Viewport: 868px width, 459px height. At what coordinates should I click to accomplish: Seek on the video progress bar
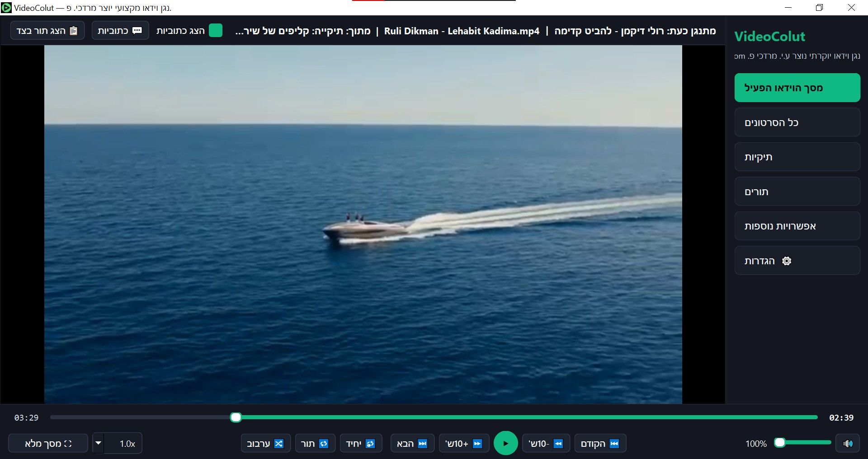click(x=434, y=417)
